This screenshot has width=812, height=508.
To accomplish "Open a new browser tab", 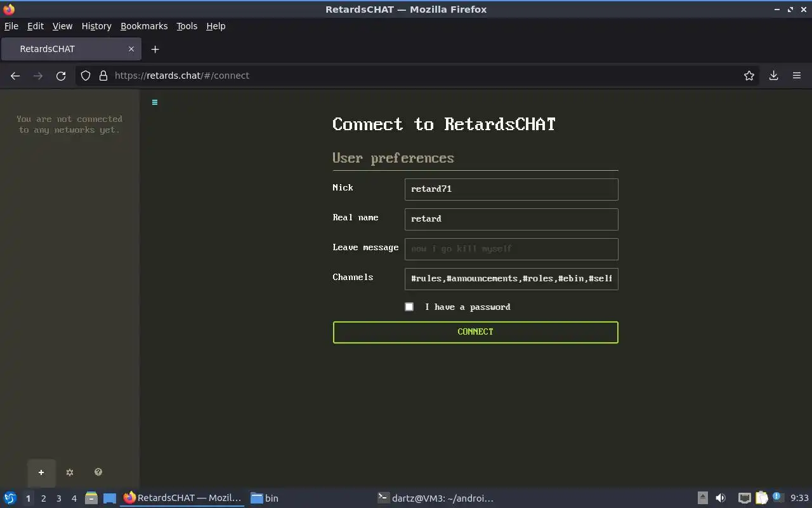I will 155,49.
